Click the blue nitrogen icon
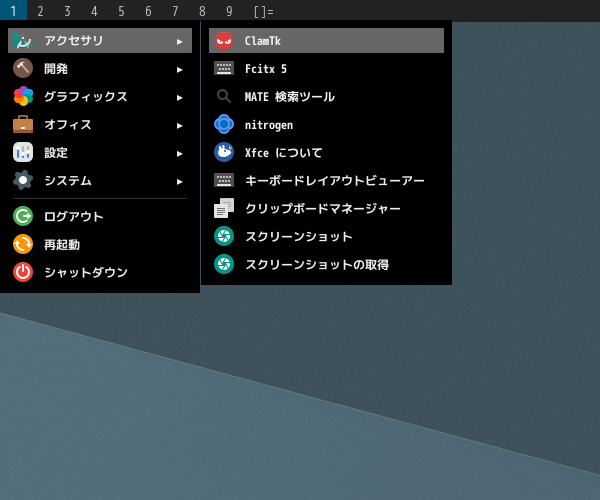Screen dimensions: 600x500 (224, 124)
